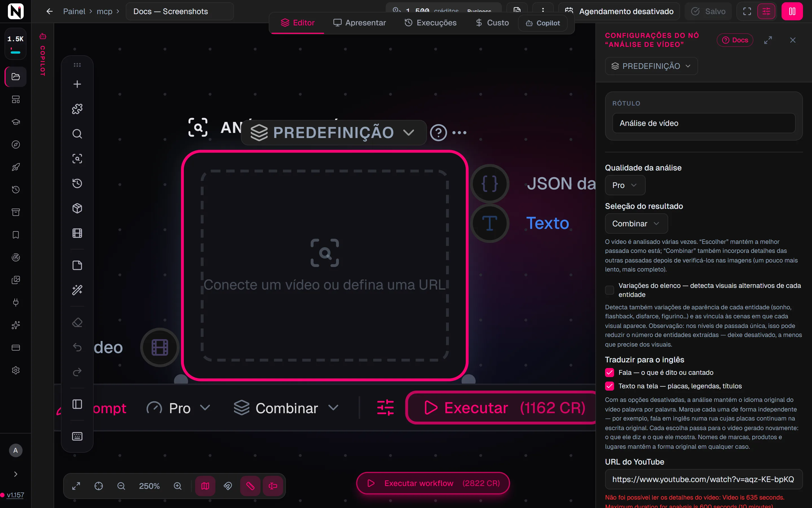Click the URL do YouTube input field
The width and height of the screenshot is (812, 508).
[x=704, y=479]
